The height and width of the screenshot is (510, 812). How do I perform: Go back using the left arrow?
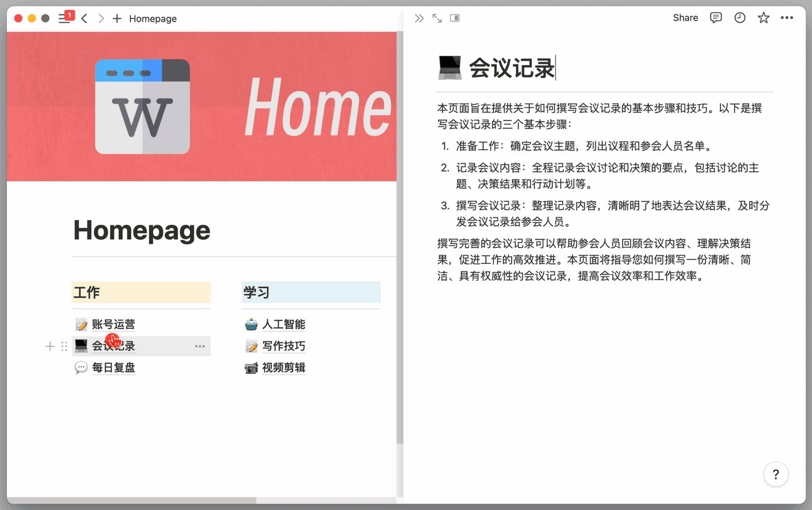[84, 19]
